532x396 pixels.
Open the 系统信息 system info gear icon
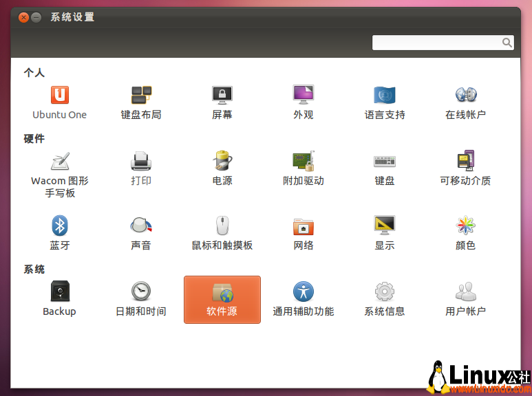(385, 291)
